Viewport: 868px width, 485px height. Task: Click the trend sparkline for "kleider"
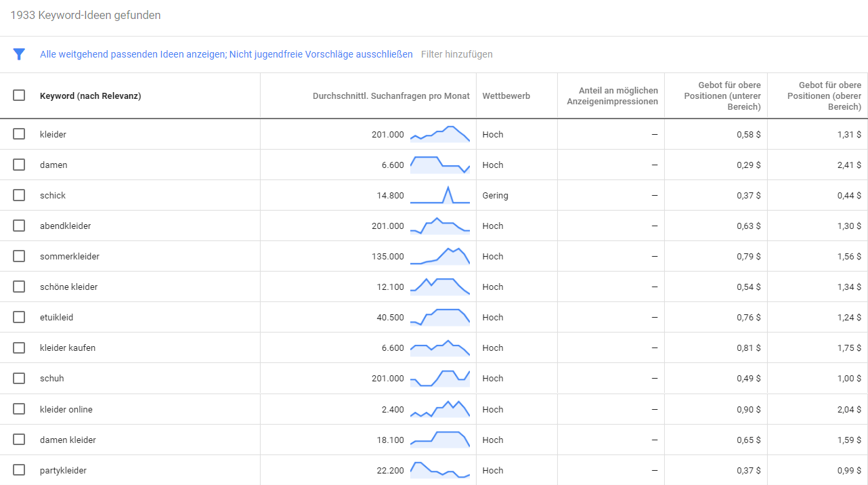441,133
